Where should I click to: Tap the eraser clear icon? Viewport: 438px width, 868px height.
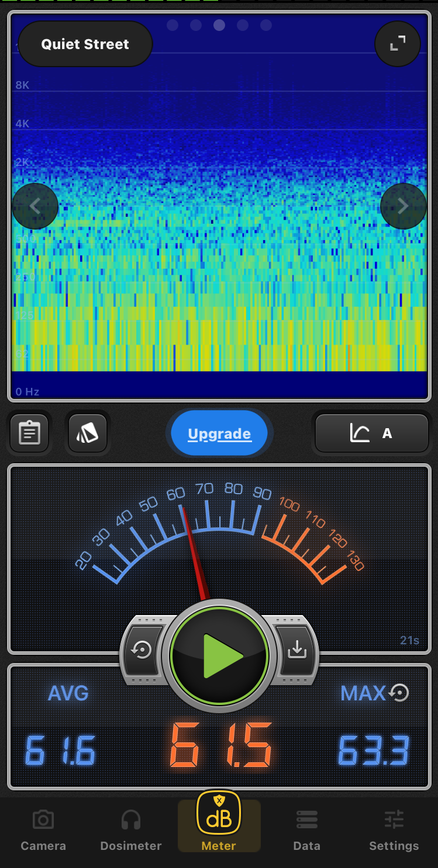point(88,433)
